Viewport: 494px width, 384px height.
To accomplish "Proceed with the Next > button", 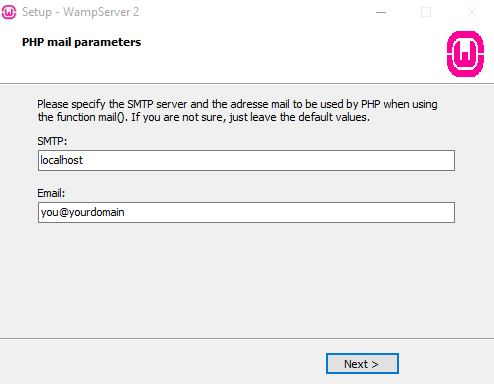I will pyautogui.click(x=362, y=364).
